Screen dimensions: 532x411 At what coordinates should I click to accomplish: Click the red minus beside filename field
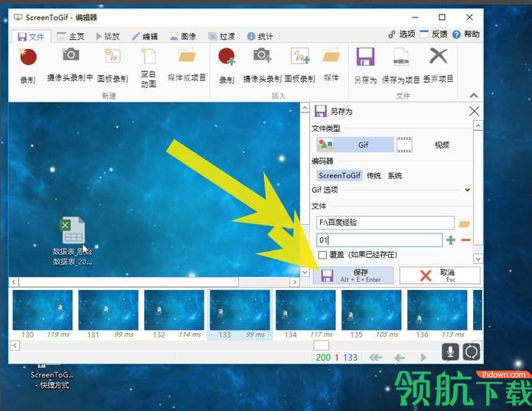(x=465, y=240)
